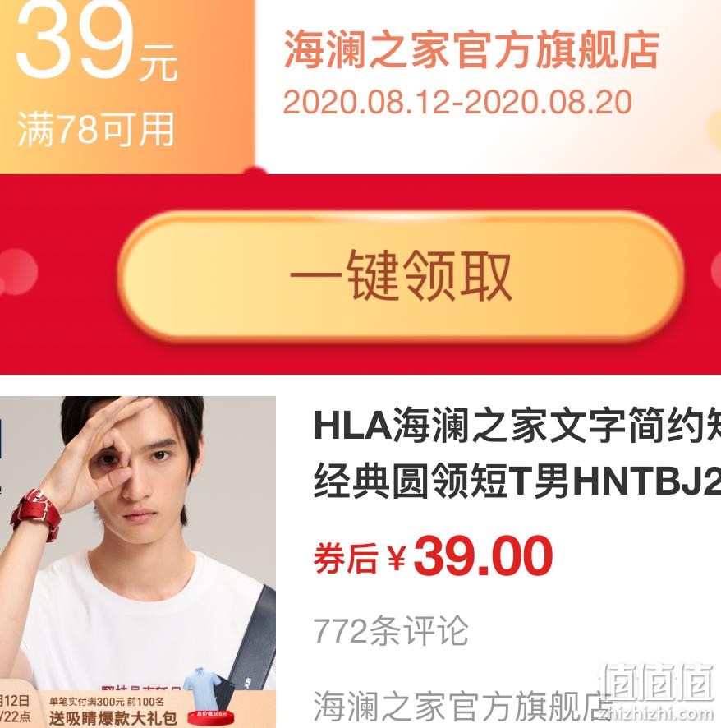Click the blue shirt gift icon
The image size is (721, 728).
tap(201, 688)
